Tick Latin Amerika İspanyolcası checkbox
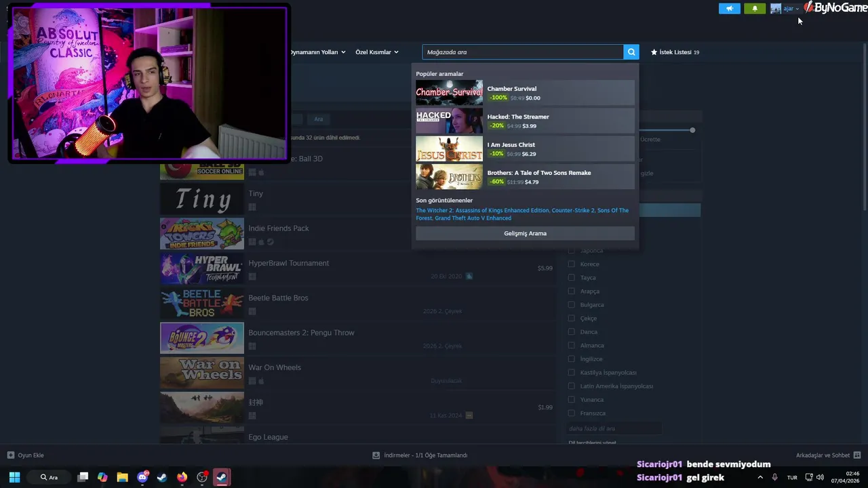The width and height of the screenshot is (868, 488). pos(571,386)
